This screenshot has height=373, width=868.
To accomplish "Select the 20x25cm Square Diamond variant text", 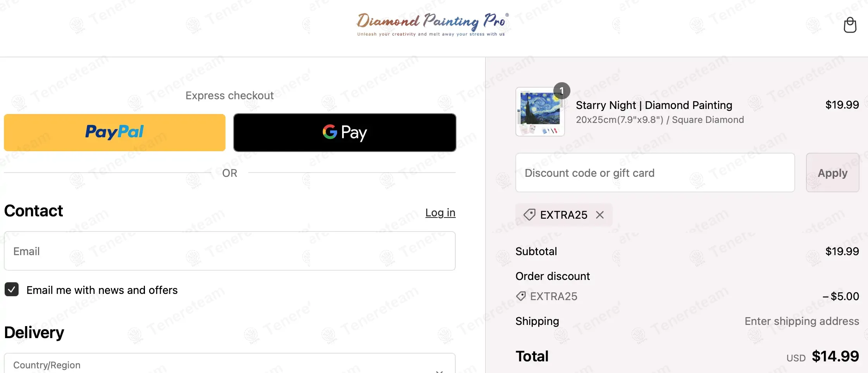I will (x=660, y=120).
